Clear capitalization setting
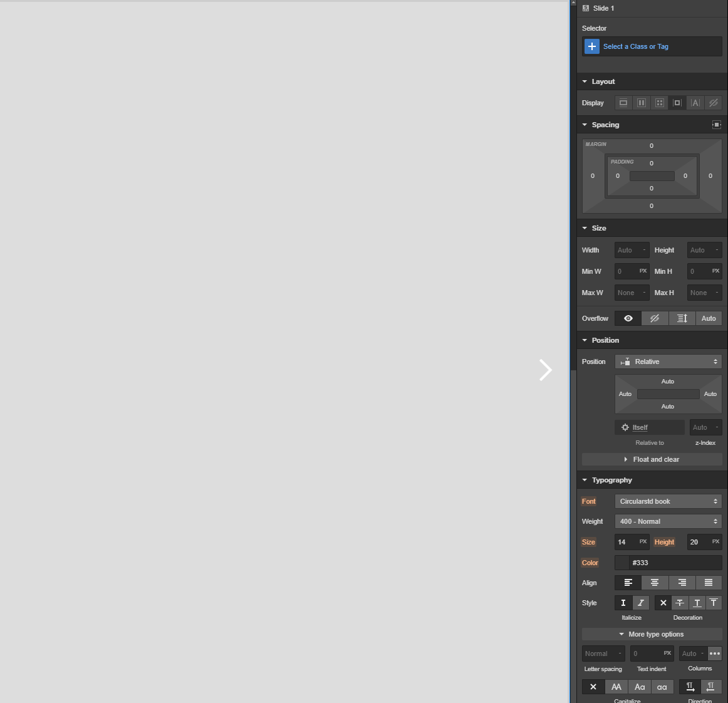 [x=593, y=687]
